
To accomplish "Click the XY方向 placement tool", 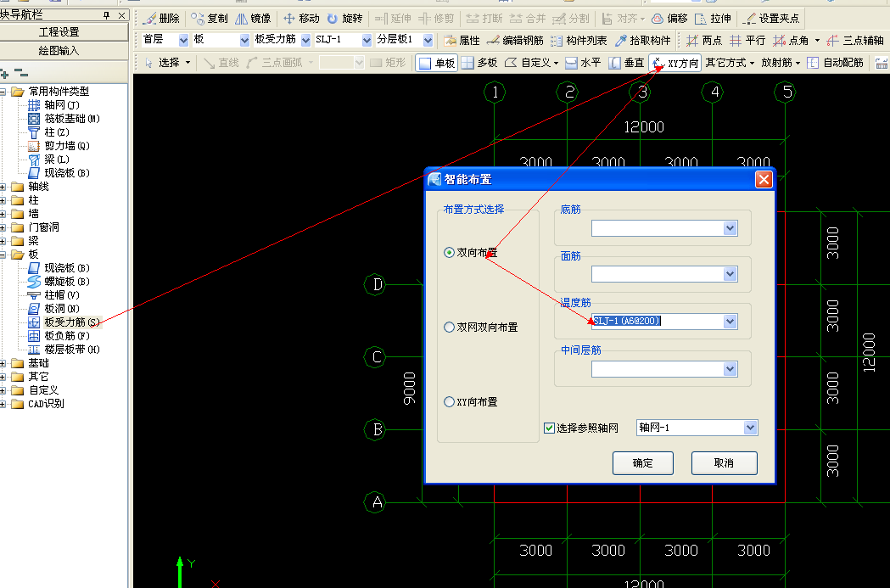I will [x=675, y=63].
